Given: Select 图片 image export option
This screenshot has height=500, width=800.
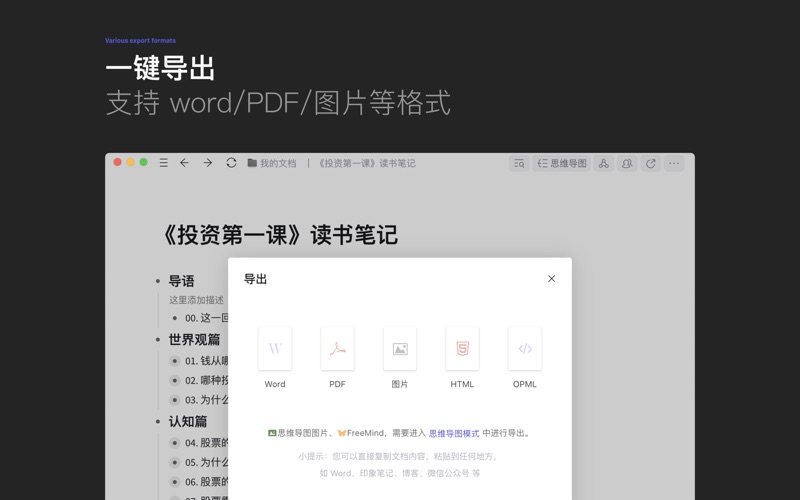Looking at the screenshot, I should coord(400,349).
